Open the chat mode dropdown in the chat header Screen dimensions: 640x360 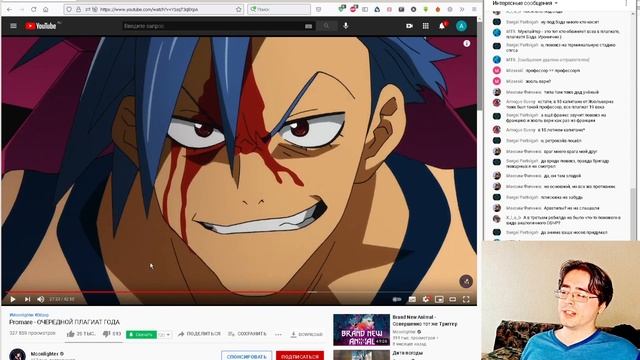click(x=525, y=3)
